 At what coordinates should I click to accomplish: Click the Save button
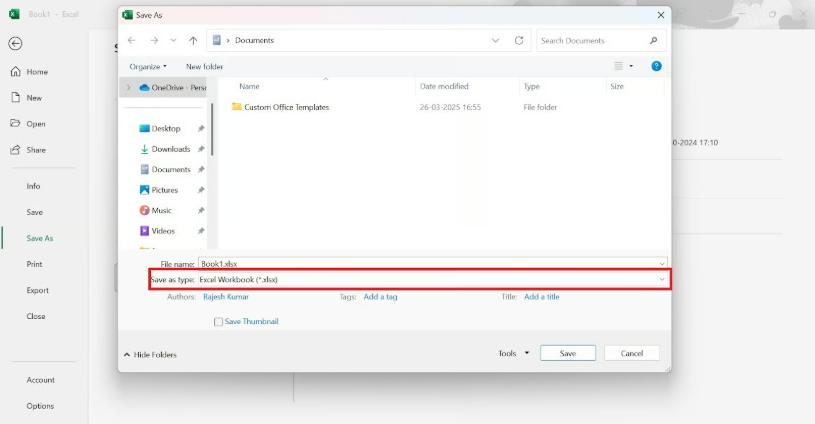568,353
